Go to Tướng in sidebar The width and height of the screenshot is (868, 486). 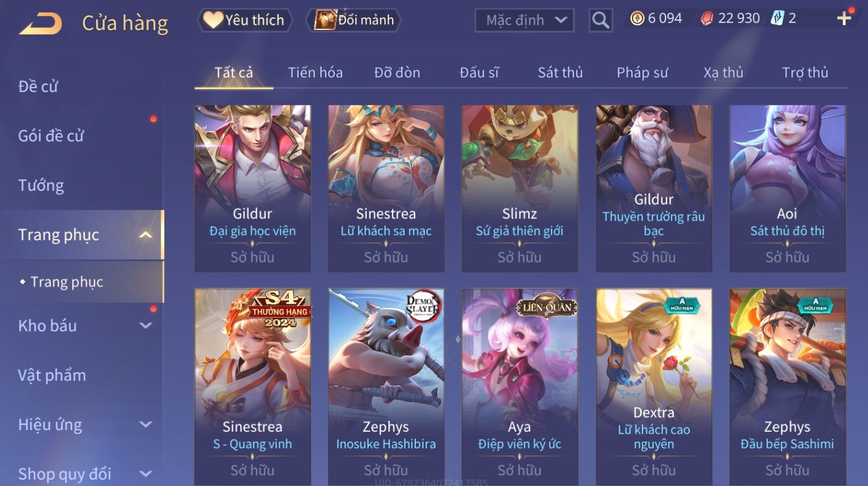point(41,186)
